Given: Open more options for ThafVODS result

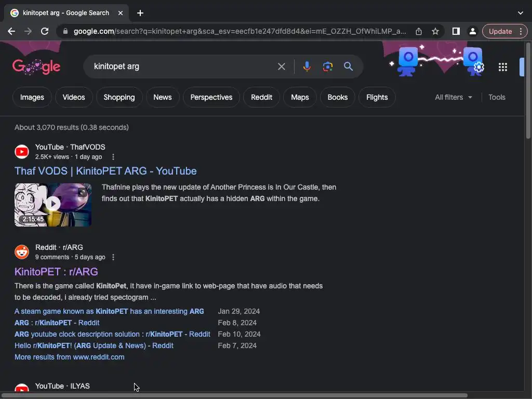Looking at the screenshot, I should coord(113,157).
